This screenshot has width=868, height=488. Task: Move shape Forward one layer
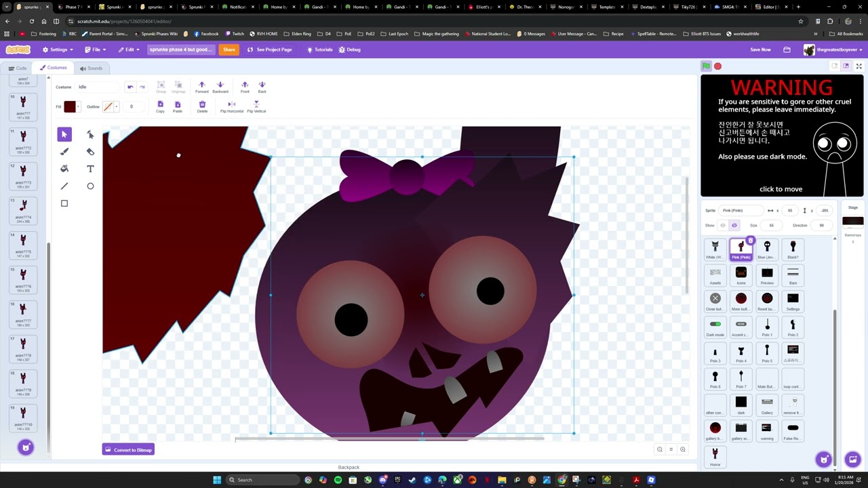pyautogui.click(x=201, y=87)
